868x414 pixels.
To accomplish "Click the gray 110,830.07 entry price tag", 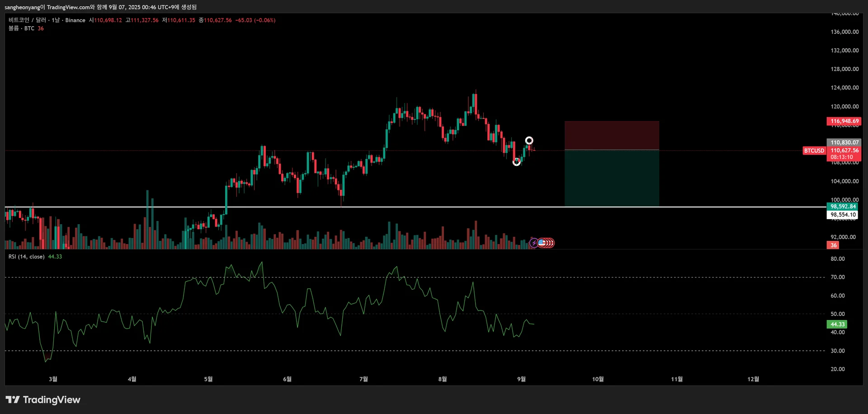I will point(844,142).
